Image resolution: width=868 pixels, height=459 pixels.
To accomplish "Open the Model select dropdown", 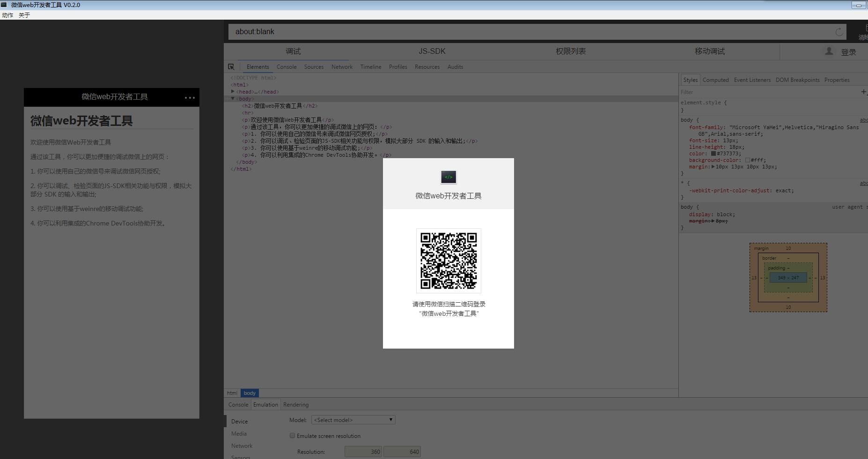I will click(x=353, y=420).
